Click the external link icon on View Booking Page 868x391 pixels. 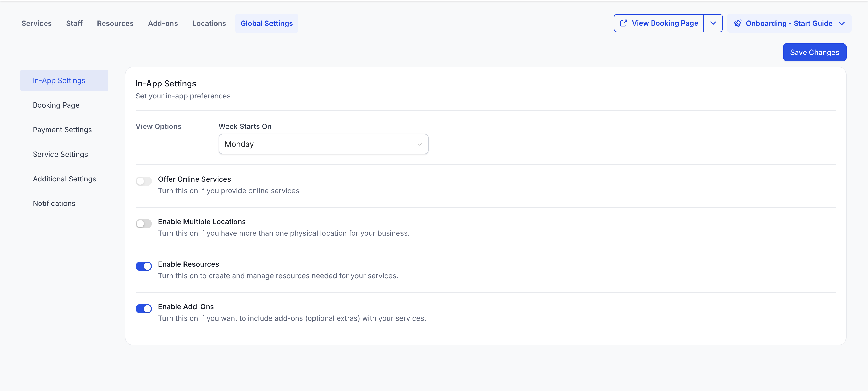pyautogui.click(x=623, y=23)
